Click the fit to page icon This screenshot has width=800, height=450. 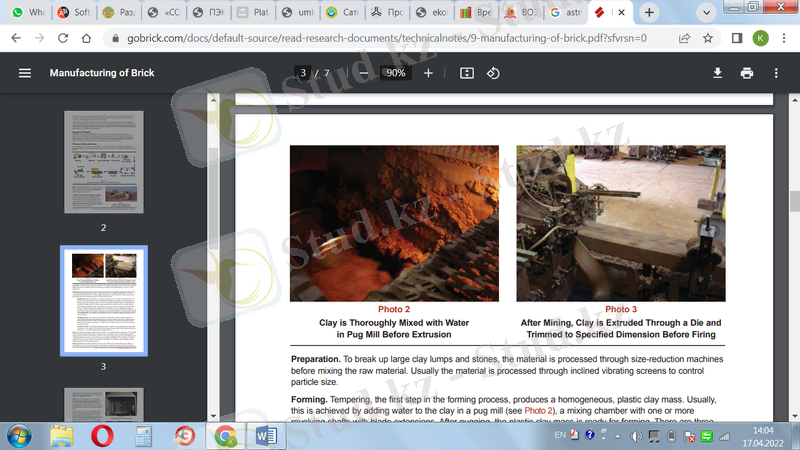466,73
